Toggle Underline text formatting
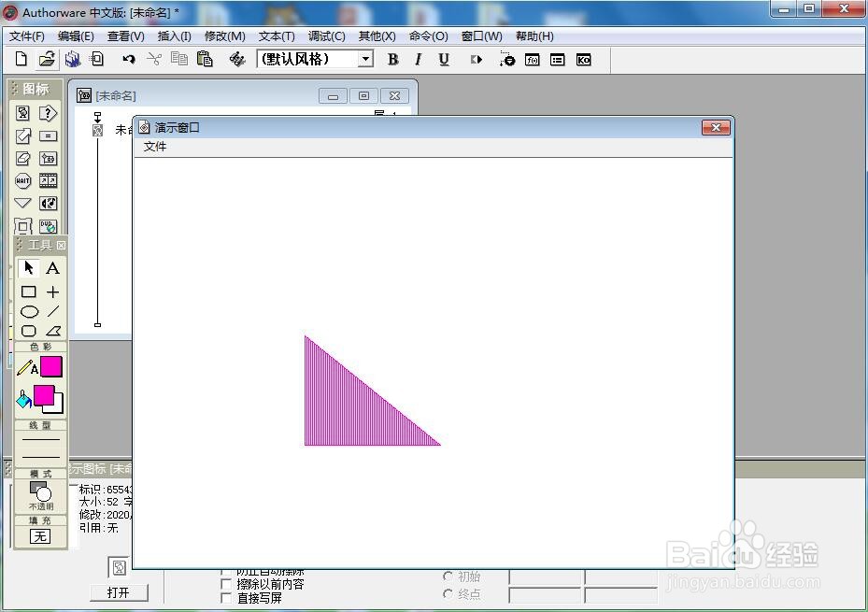This screenshot has width=868, height=612. coord(444,59)
